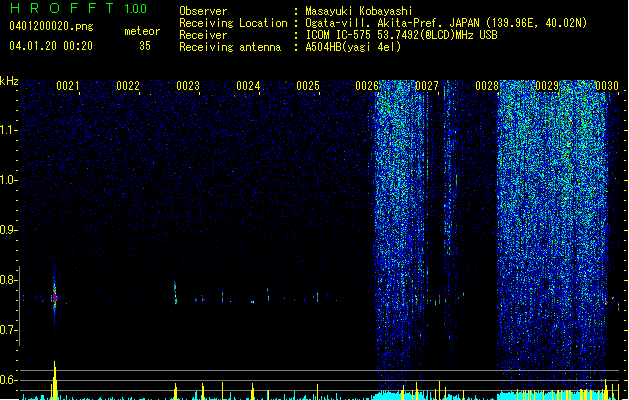This screenshot has width=629, height=400.
Task: Click the Receiving antenna label
Action: coord(230,47)
